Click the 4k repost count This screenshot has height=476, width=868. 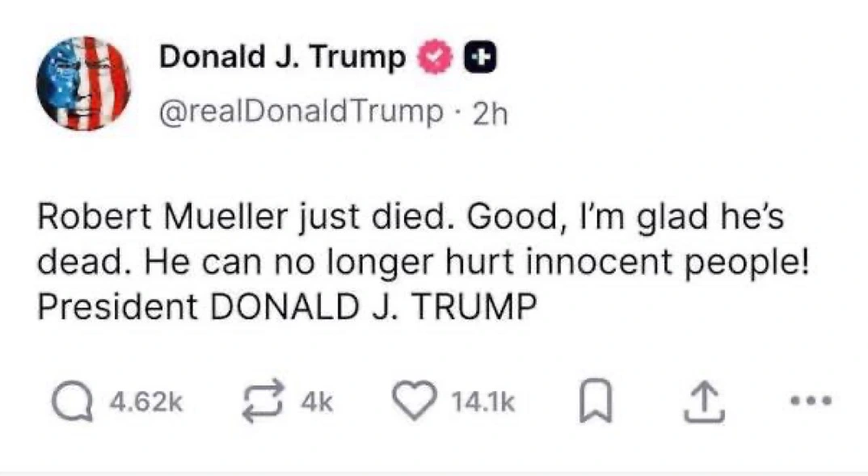click(x=318, y=402)
